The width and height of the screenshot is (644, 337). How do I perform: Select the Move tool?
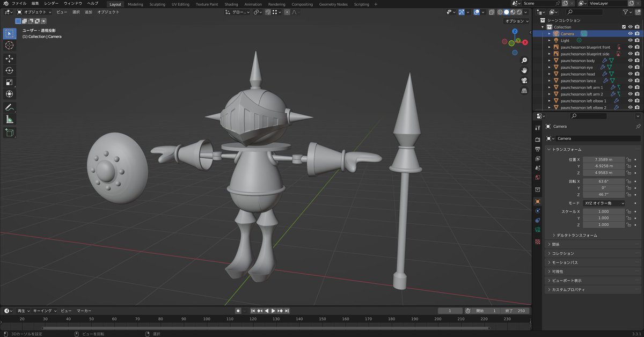point(10,58)
